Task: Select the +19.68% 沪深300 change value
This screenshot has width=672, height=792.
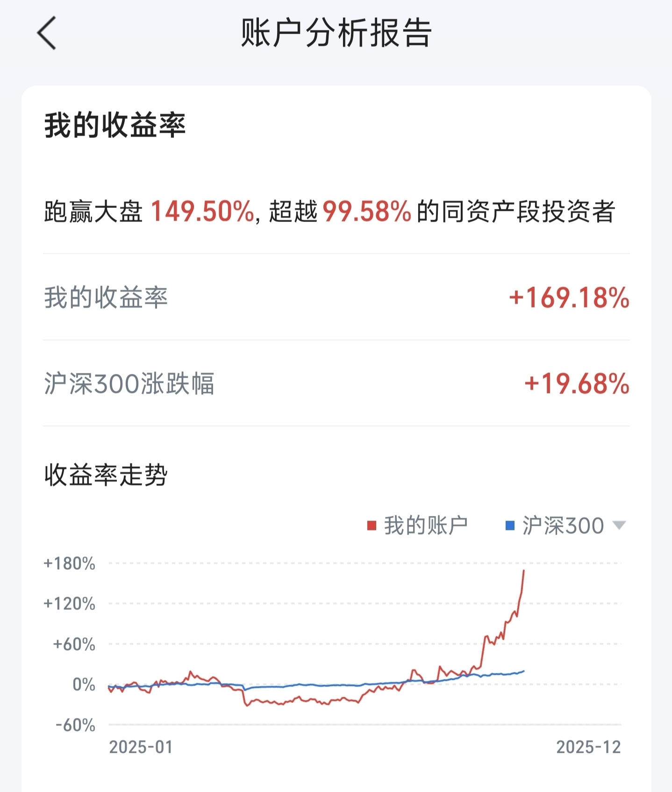Action: [x=577, y=384]
